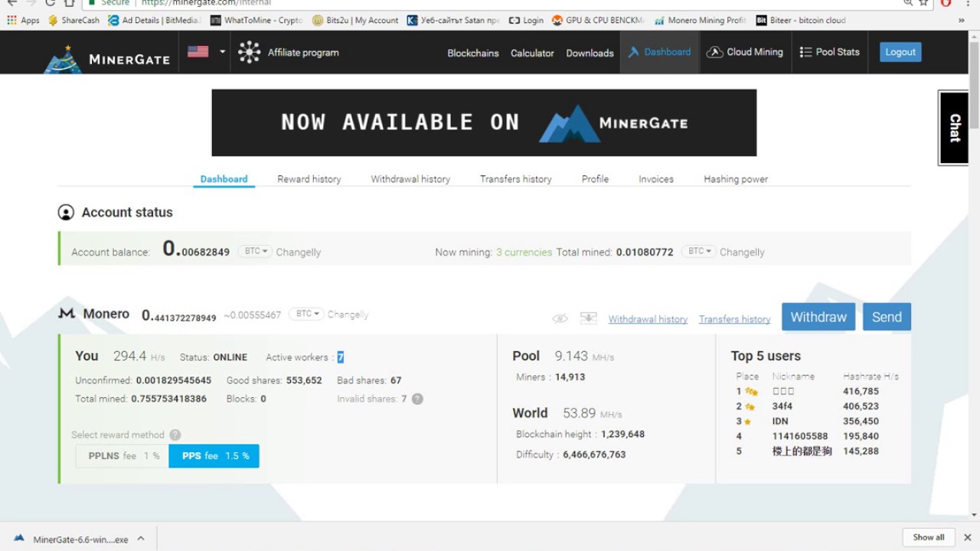Open the Apps bookmarks shortcut

pos(23,20)
